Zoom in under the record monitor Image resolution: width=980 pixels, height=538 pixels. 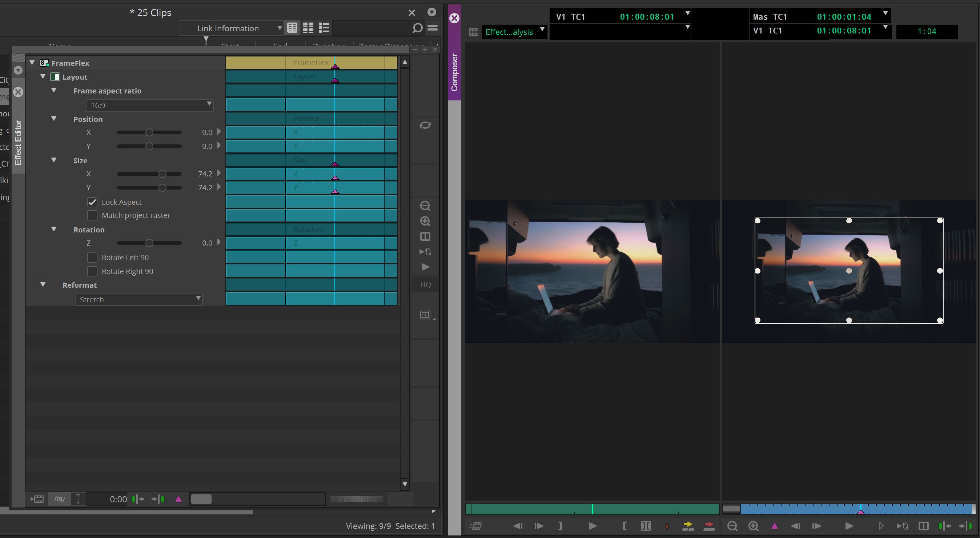coord(754,526)
